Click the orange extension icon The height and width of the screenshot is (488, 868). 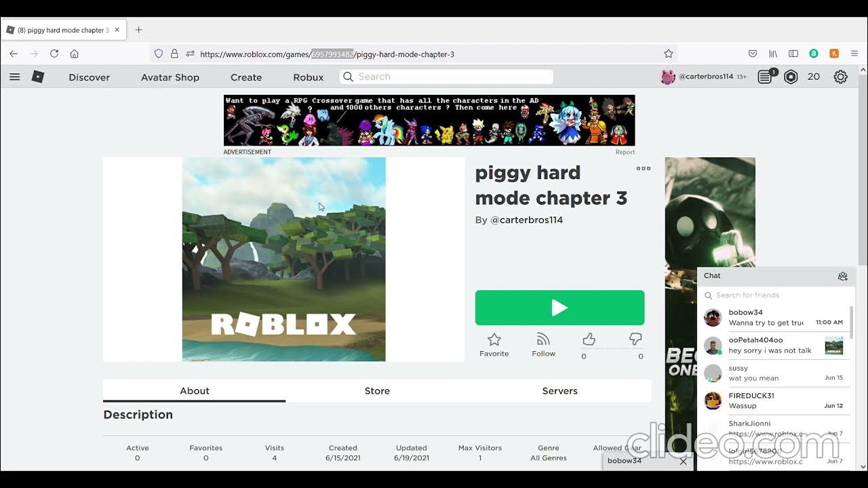pyautogui.click(x=834, y=54)
